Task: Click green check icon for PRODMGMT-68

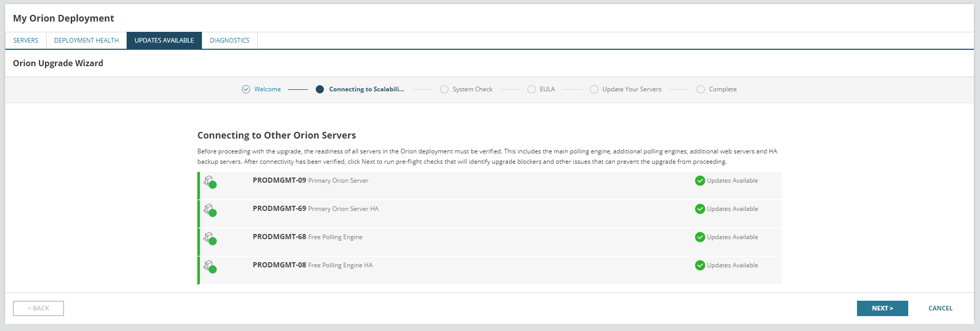Action: pyautogui.click(x=700, y=237)
